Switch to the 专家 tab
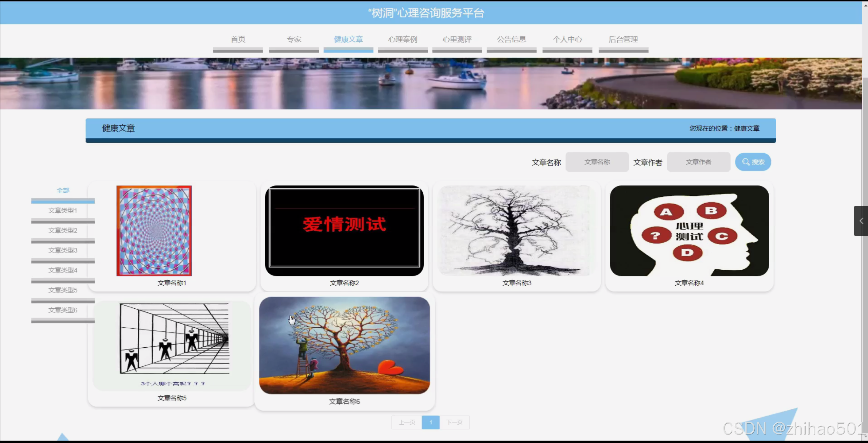The image size is (868, 443). tap(294, 39)
